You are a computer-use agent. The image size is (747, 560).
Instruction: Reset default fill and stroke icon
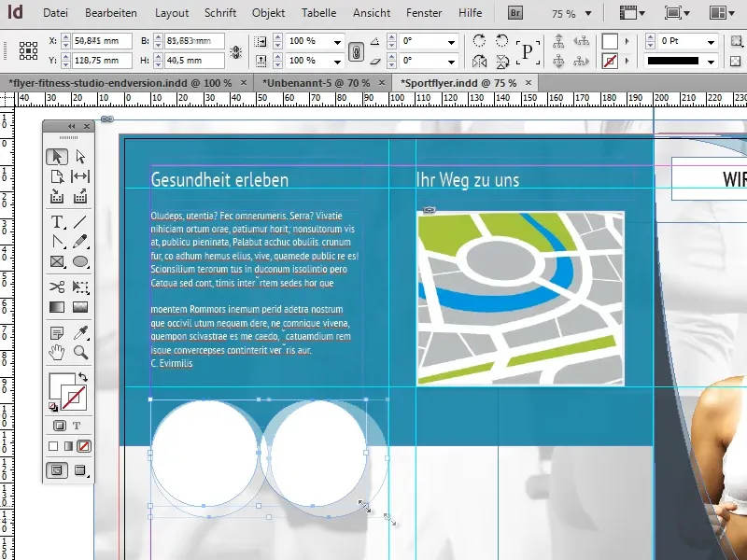pyautogui.click(x=53, y=407)
